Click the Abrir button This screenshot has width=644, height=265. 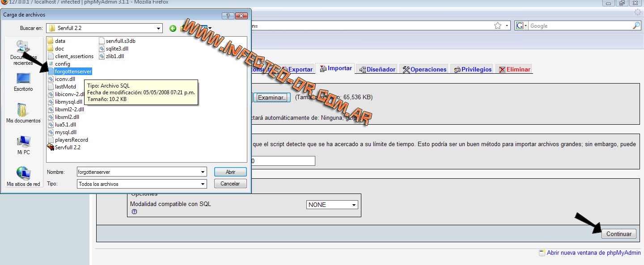click(230, 172)
